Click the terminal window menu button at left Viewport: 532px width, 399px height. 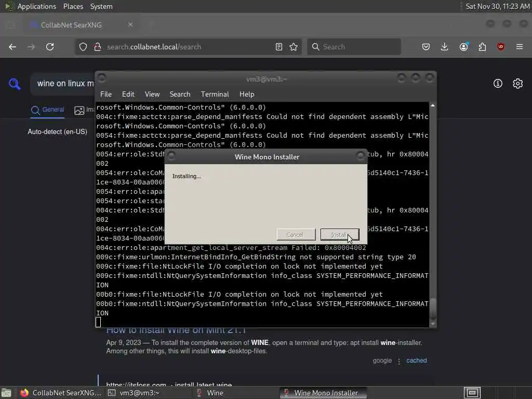tap(102, 78)
